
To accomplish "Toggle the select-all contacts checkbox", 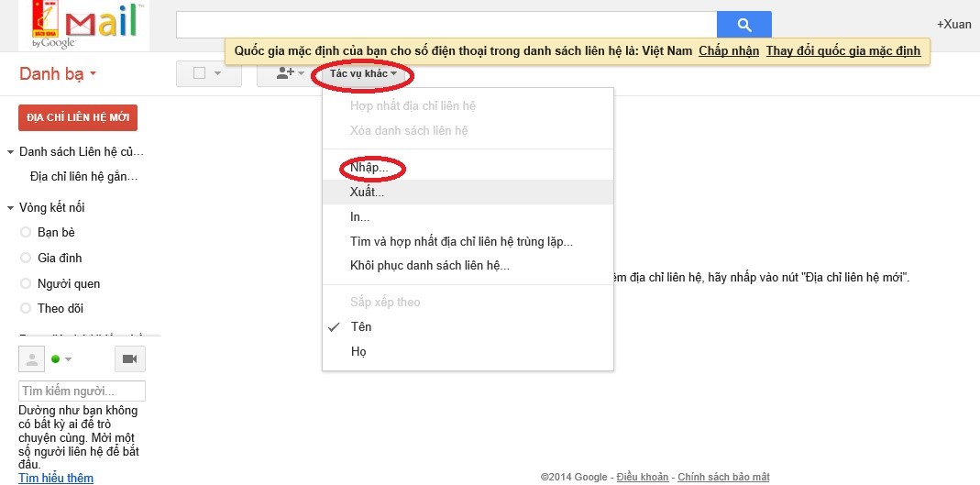I will click(x=199, y=74).
